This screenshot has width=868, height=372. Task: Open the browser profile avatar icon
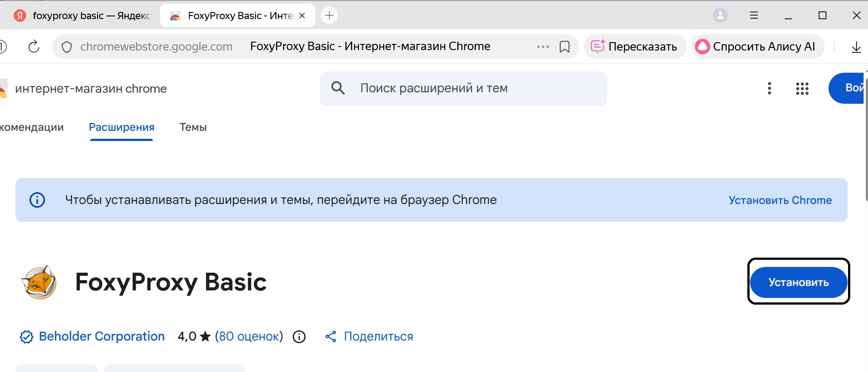coord(720,16)
